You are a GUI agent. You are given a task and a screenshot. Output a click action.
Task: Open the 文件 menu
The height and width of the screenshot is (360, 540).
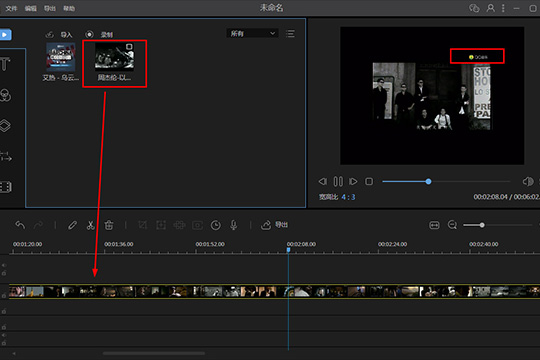tap(11, 8)
